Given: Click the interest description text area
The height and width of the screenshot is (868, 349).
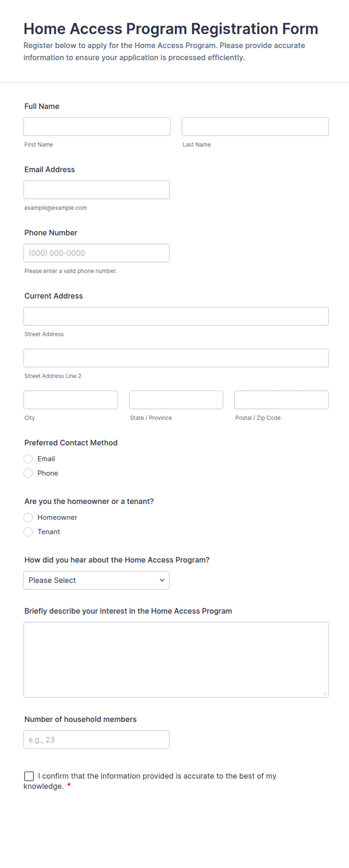Looking at the screenshot, I should click(176, 660).
